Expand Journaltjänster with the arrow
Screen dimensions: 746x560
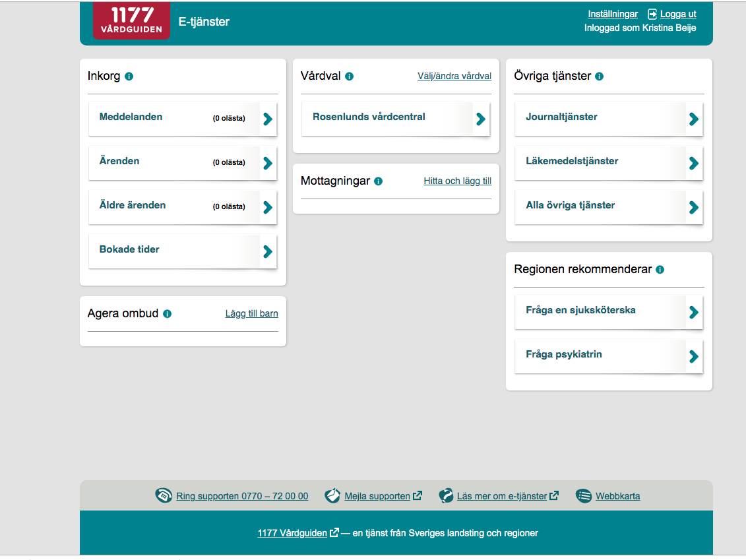[693, 119]
